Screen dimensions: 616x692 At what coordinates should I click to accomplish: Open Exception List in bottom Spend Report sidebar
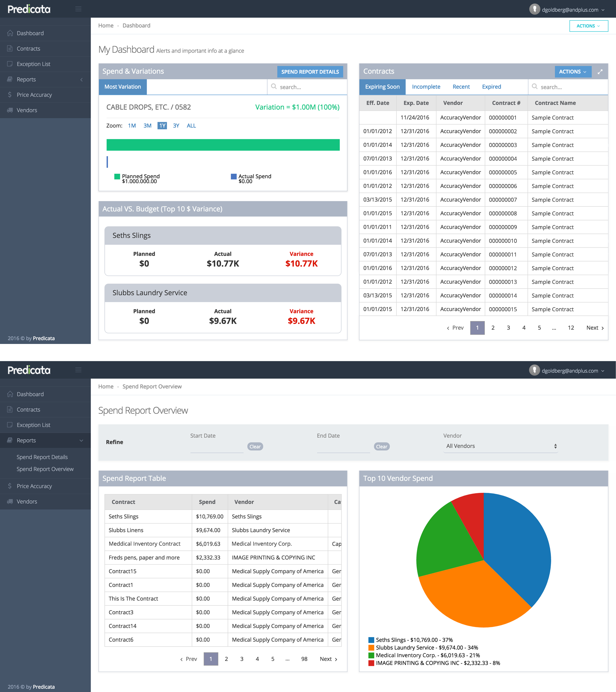45,425
